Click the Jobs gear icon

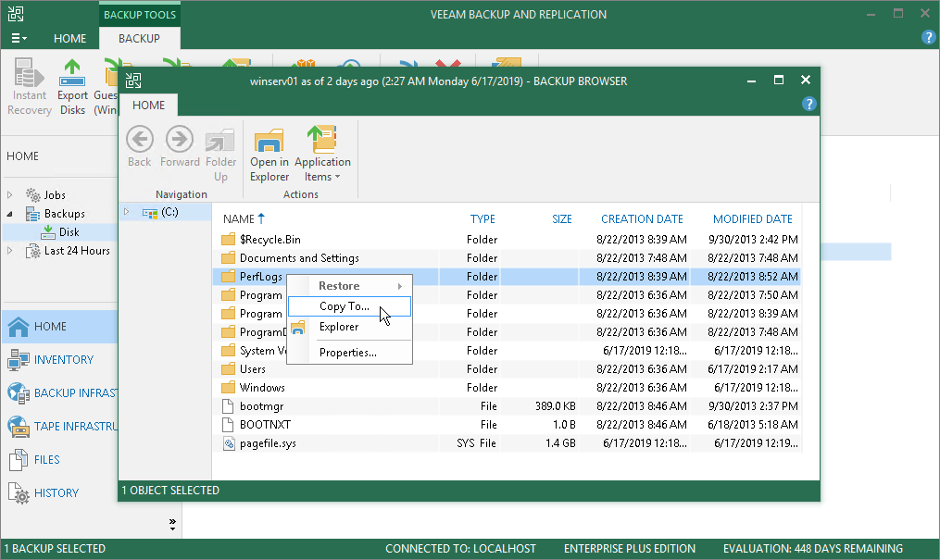point(33,195)
